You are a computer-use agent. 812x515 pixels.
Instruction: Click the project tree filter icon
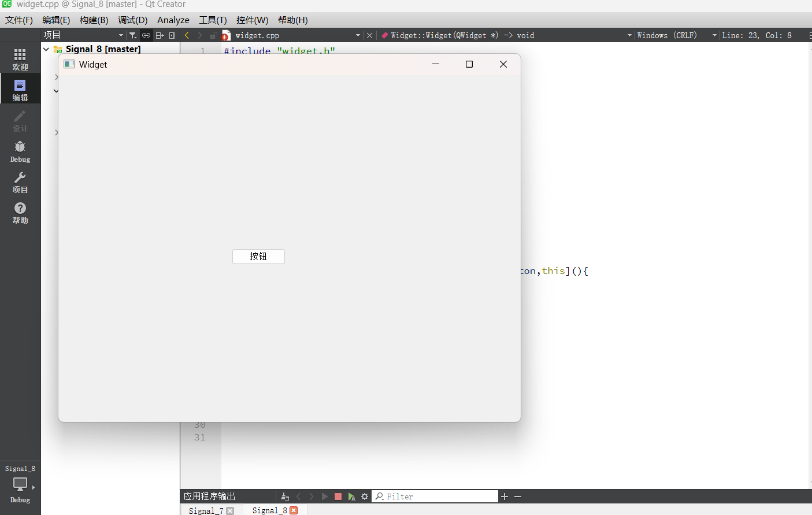(133, 35)
